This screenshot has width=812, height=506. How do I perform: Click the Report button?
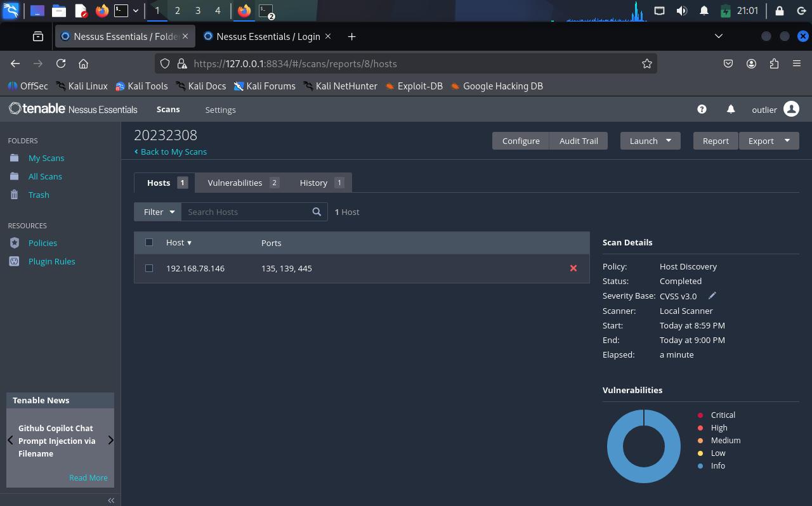tap(716, 141)
